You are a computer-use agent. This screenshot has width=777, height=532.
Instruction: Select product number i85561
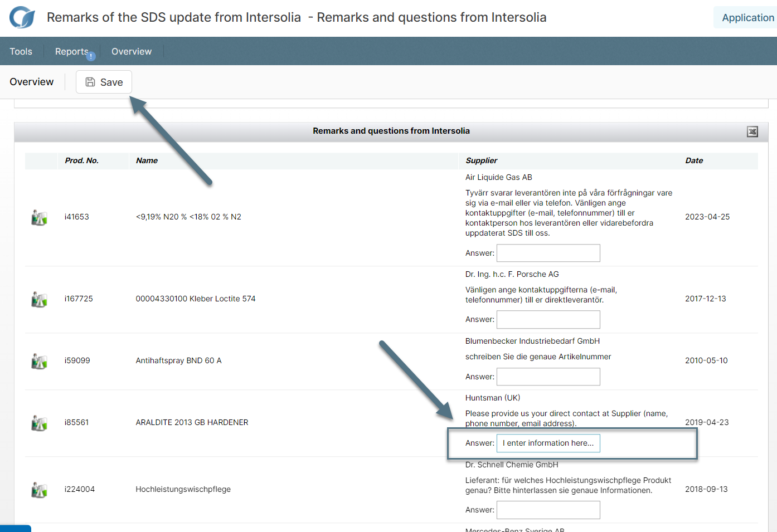click(76, 422)
